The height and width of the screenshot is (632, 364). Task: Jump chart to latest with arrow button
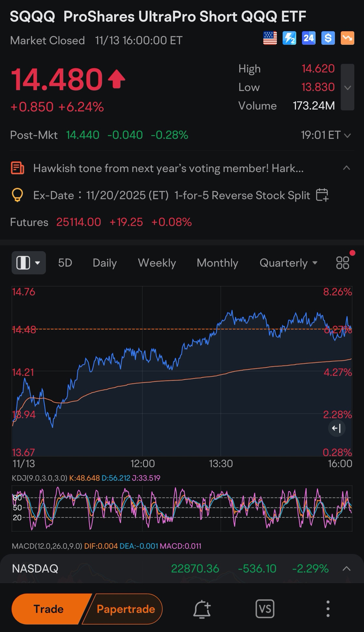point(337,428)
